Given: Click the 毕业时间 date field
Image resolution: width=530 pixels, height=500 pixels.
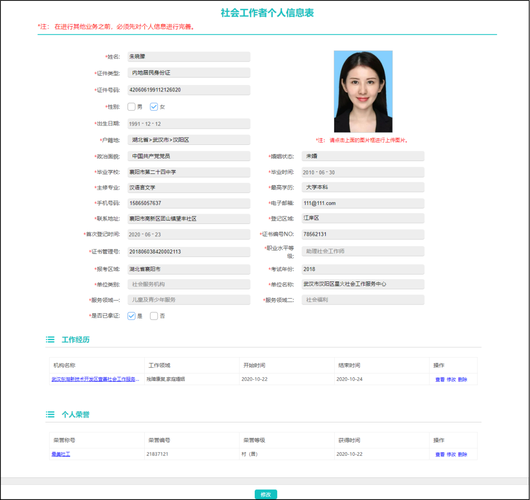Looking at the screenshot, I should click(363, 172).
